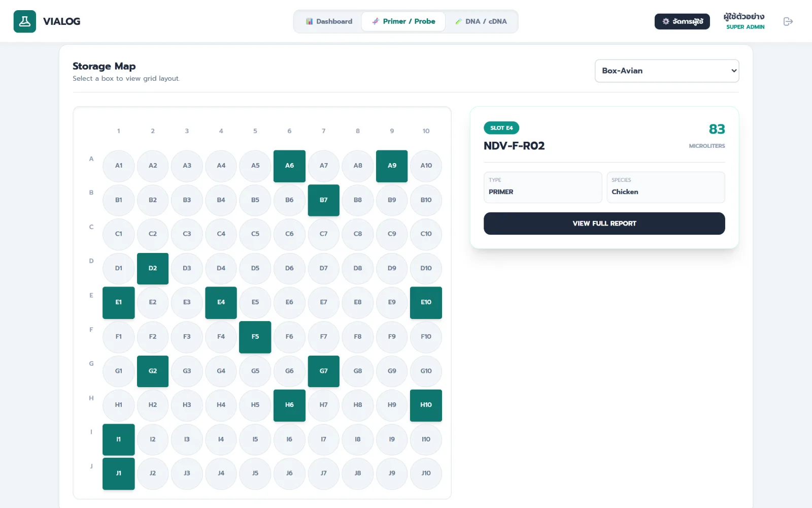Screen dimensions: 812x508
Task: Click the SUPER ADMIN user label
Action: point(745,27)
